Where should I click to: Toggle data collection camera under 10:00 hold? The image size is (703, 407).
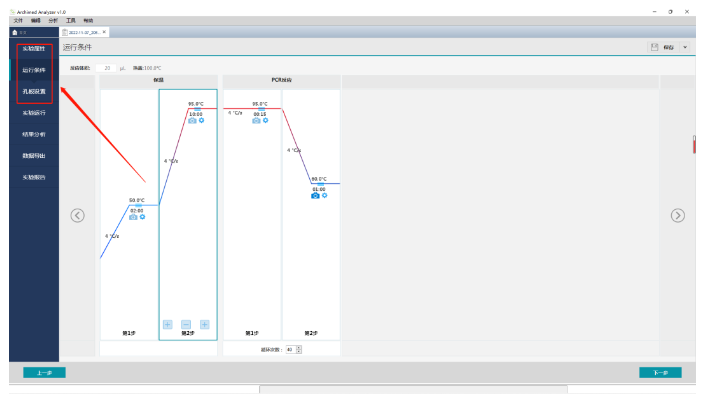[x=192, y=121]
